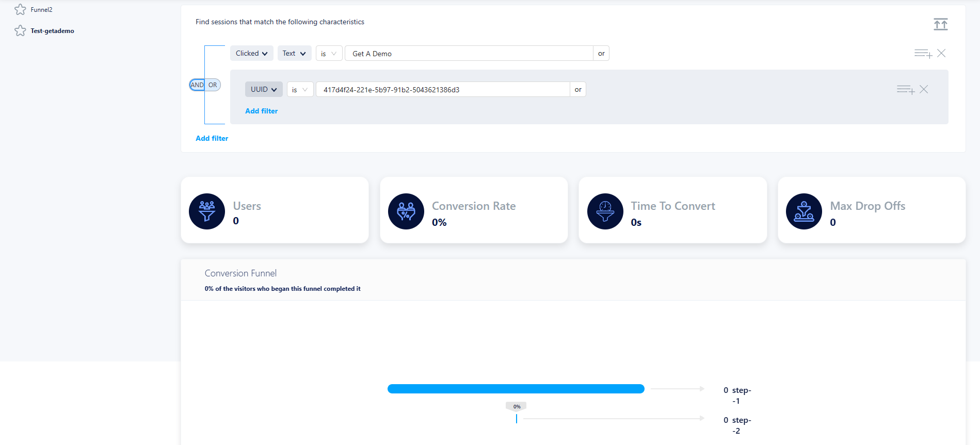Image resolution: width=980 pixels, height=445 pixels.
Task: Select AND filter logic
Action: click(197, 85)
